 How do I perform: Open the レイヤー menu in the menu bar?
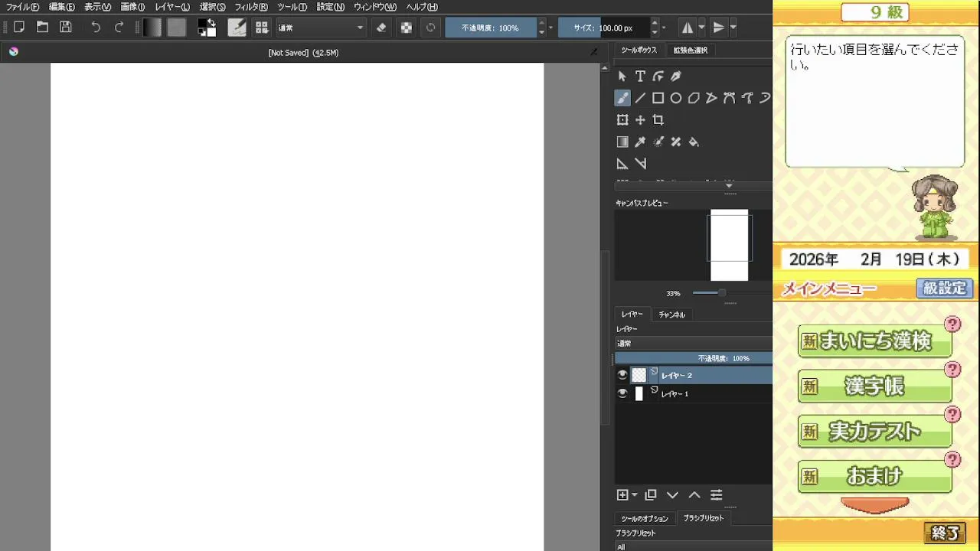[172, 7]
